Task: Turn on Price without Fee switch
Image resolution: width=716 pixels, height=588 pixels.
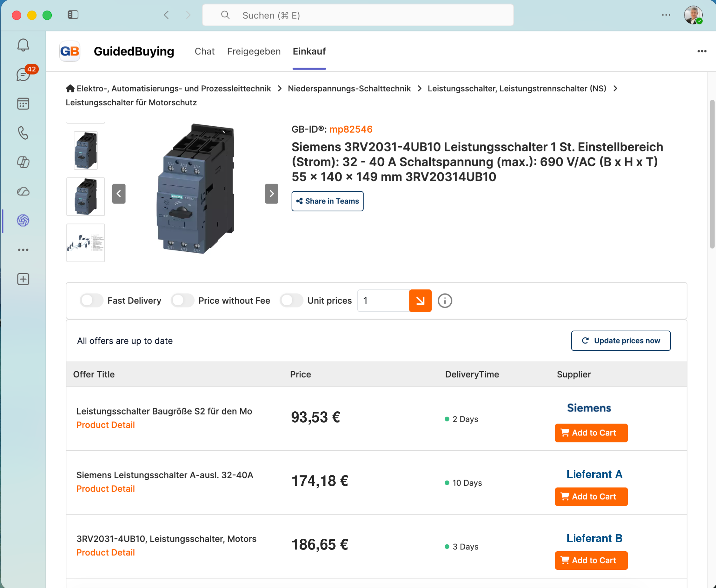Action: [x=182, y=300]
